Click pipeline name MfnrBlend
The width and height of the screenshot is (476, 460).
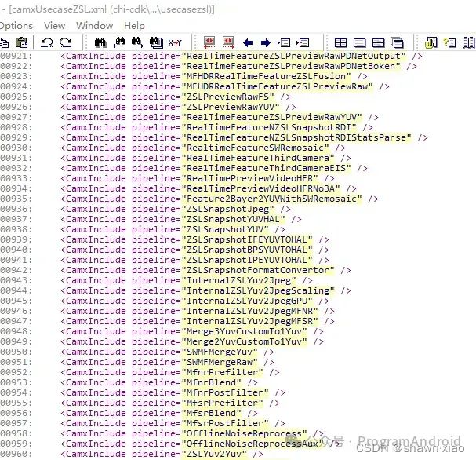(x=211, y=382)
